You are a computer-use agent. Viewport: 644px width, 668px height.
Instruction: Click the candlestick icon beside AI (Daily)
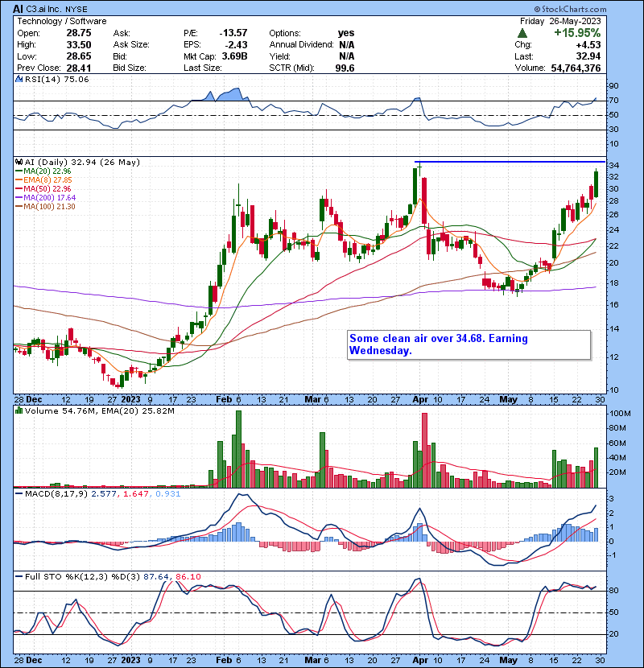tap(19, 162)
